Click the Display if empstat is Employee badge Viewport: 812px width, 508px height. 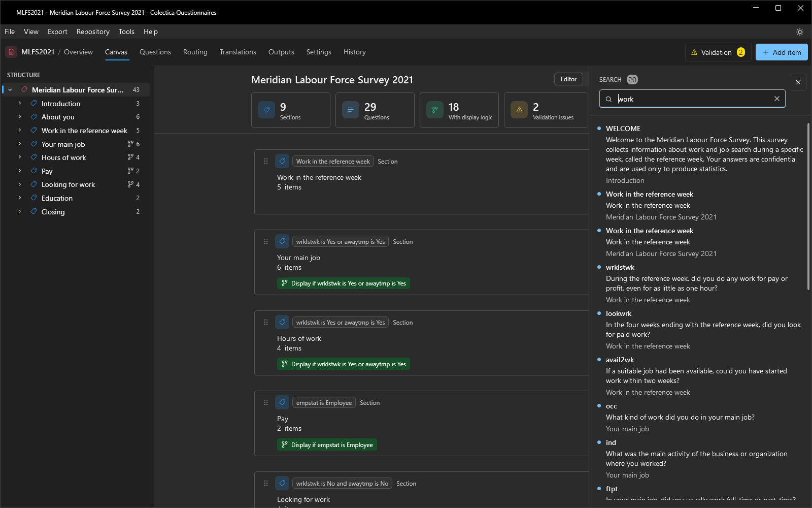click(x=327, y=444)
